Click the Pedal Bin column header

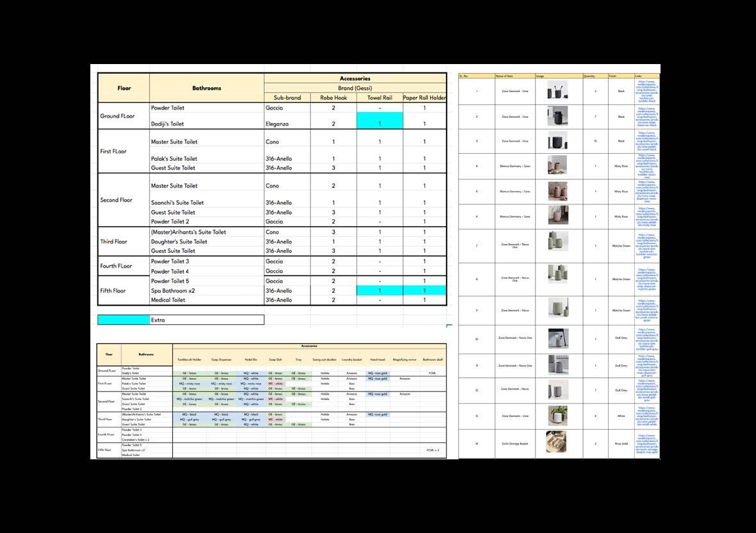[251, 359]
